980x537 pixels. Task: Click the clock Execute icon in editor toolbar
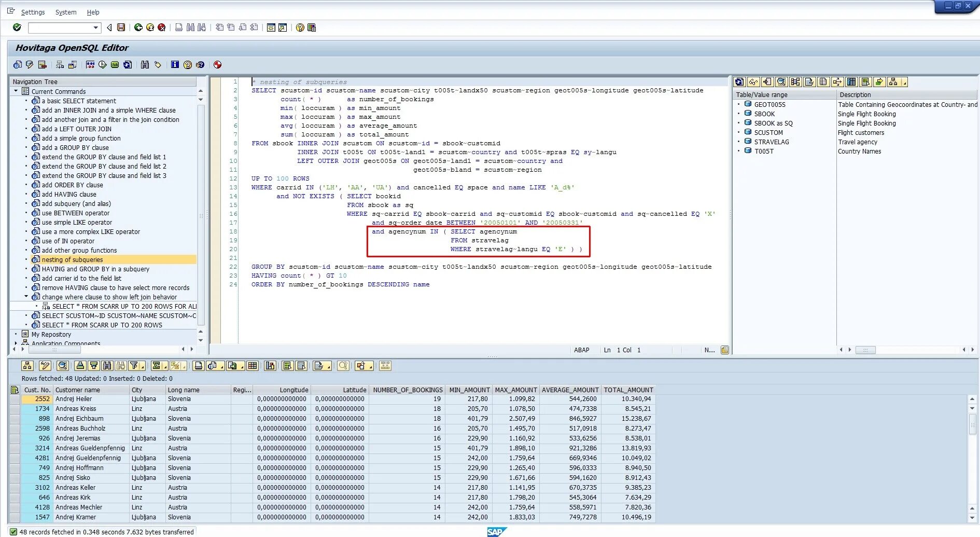(x=102, y=65)
